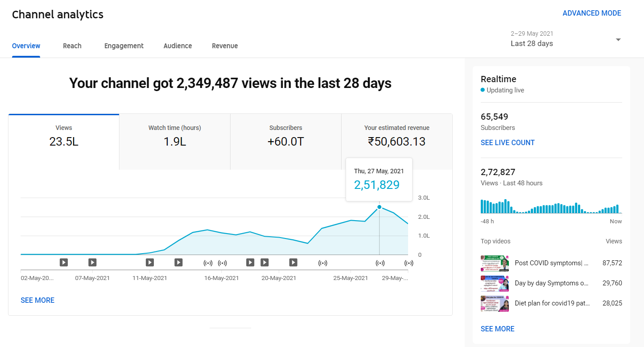Open the Audience analytics tab
The height and width of the screenshot is (347, 644).
point(178,46)
